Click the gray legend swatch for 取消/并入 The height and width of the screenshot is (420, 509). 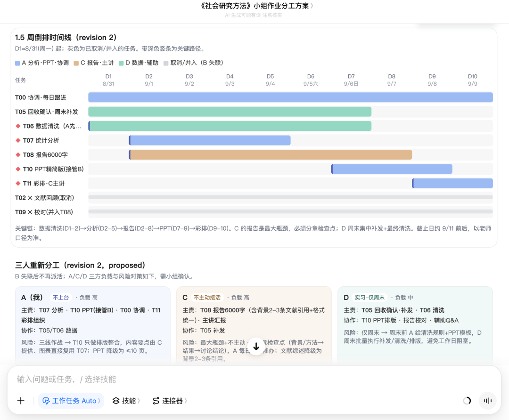[x=166, y=63]
